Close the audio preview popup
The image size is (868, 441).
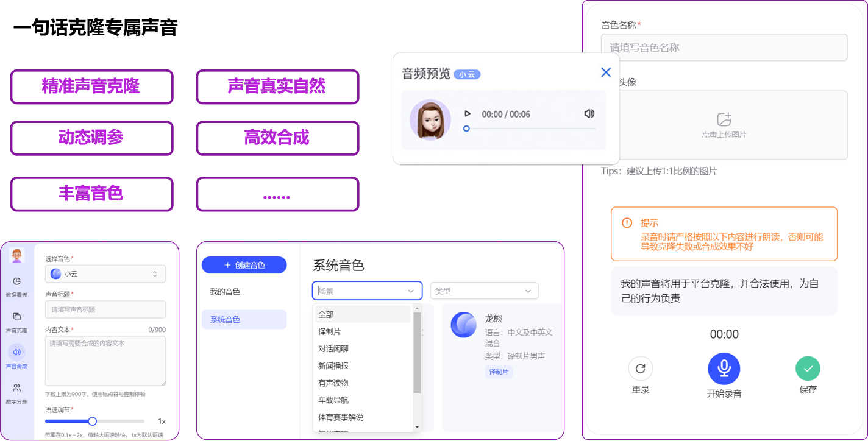[605, 72]
